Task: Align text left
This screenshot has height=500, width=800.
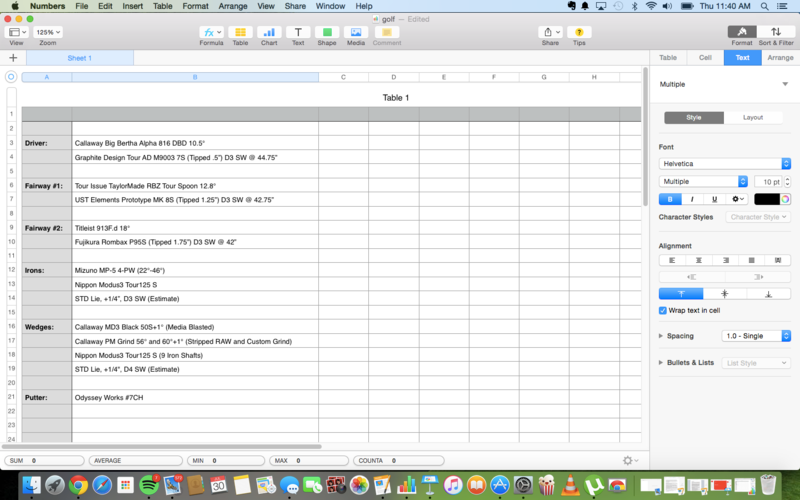Action: tap(672, 260)
